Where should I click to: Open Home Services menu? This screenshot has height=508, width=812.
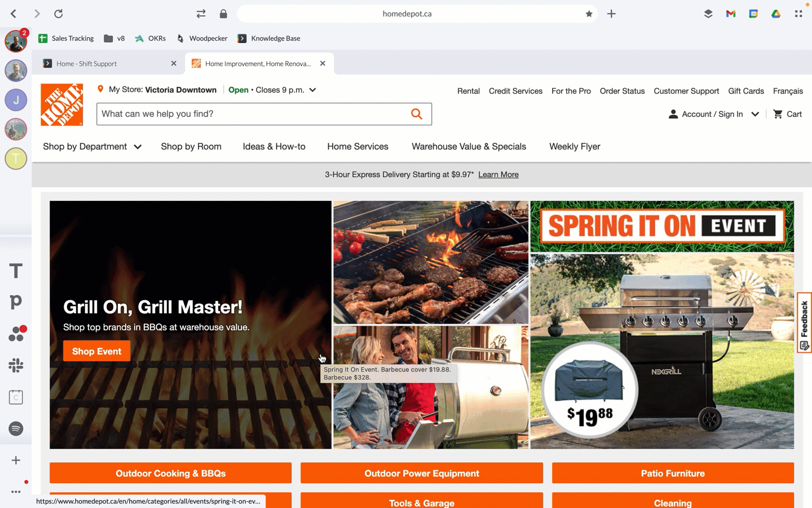(358, 146)
